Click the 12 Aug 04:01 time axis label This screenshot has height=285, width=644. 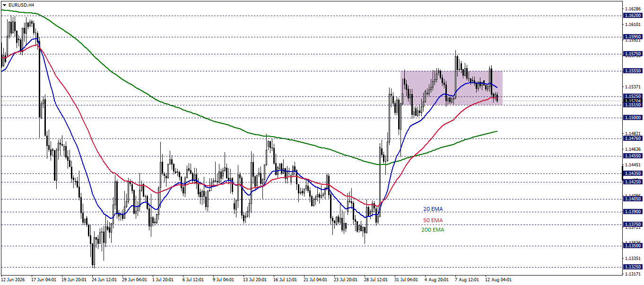click(498, 280)
